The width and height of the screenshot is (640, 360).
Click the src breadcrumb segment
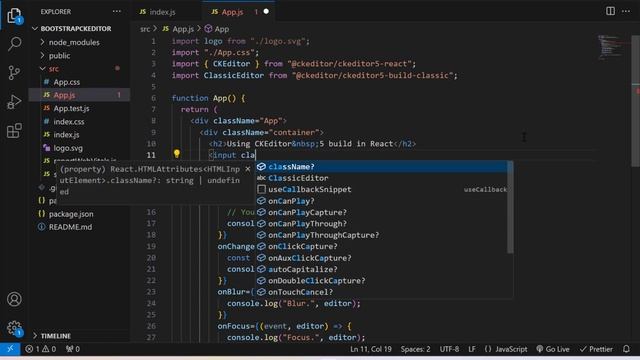tap(145, 29)
